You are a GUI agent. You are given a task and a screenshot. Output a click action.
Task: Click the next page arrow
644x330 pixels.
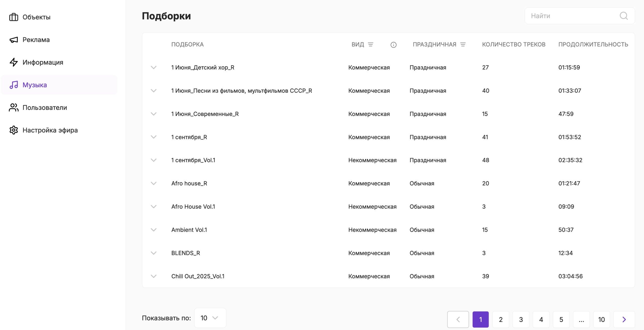(x=624, y=319)
